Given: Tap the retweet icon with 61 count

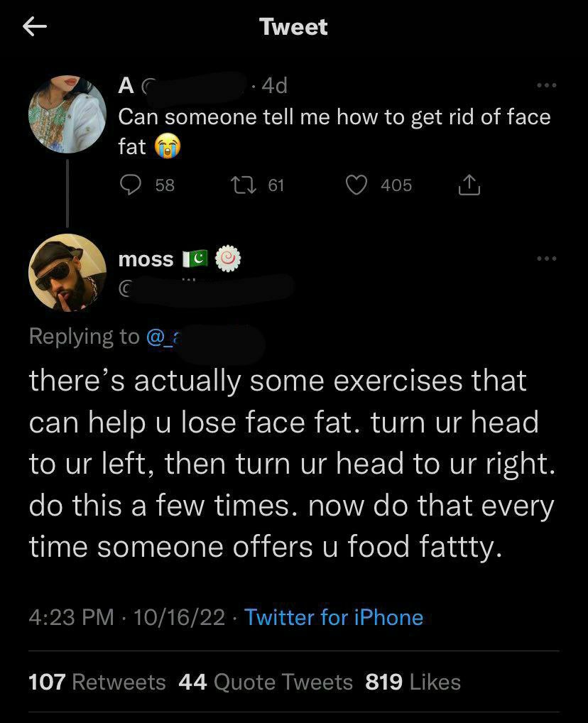Looking at the screenshot, I should (x=243, y=185).
